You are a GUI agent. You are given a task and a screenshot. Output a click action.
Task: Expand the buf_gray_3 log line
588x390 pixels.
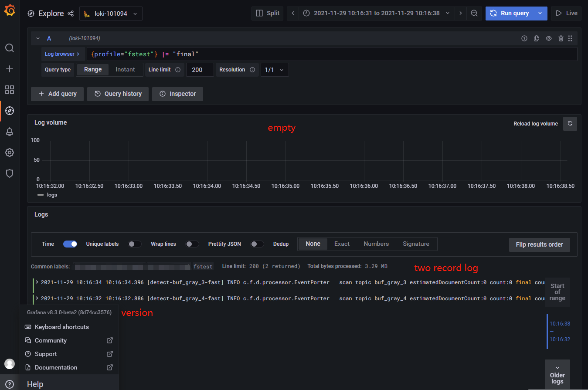(x=37, y=282)
